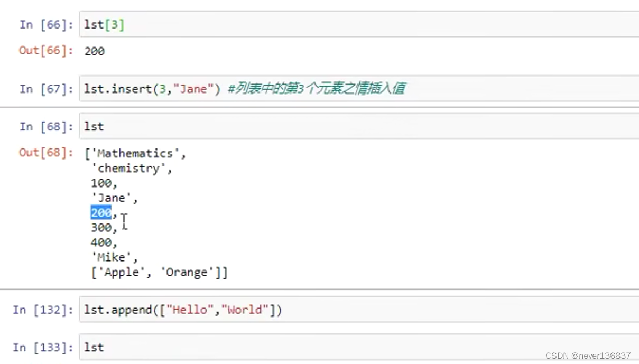Click the value 300 in the output
The height and width of the screenshot is (364, 639).
pos(101,228)
